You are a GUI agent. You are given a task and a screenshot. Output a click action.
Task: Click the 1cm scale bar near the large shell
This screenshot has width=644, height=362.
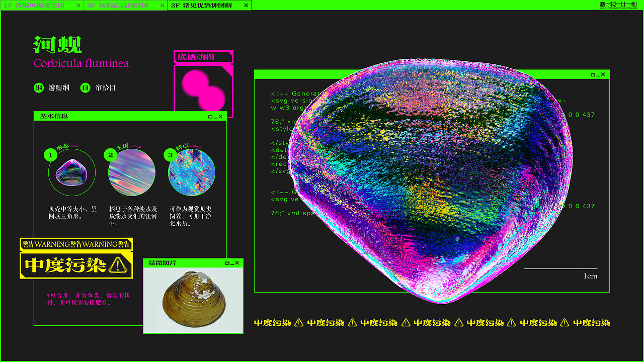pos(561,270)
